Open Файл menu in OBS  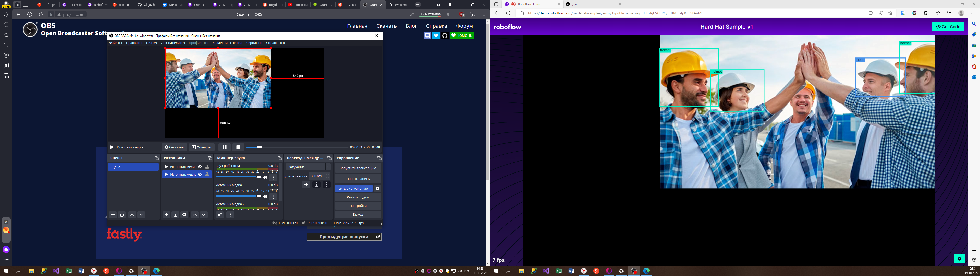[x=116, y=43]
